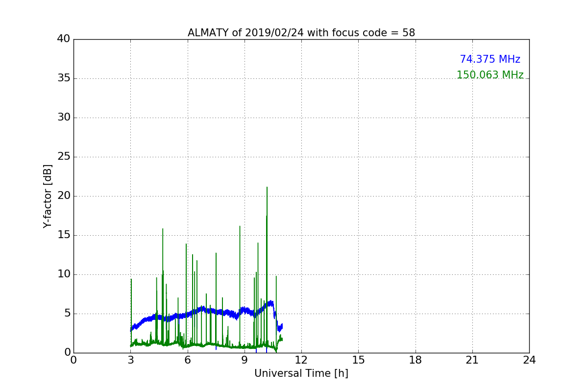Click y-axis tick label 10
The width and height of the screenshot is (588, 392).
pyautogui.click(x=64, y=274)
